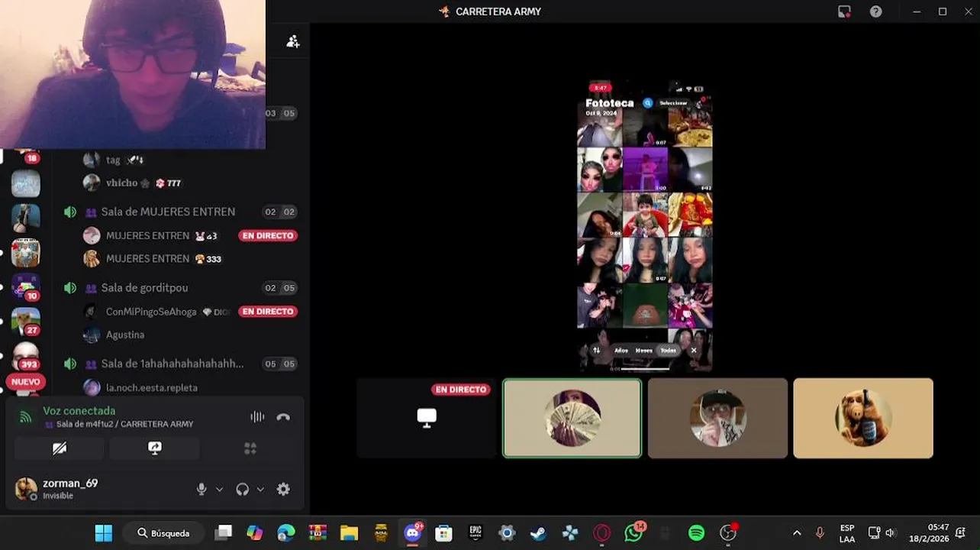Select the participant tile with the money avatar

click(x=572, y=418)
